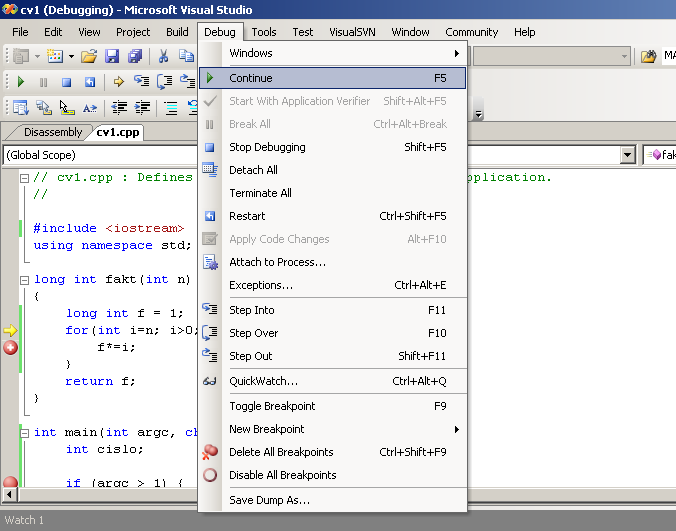Click the Step Into toolbar icon
676x531 pixels.
coord(141,81)
